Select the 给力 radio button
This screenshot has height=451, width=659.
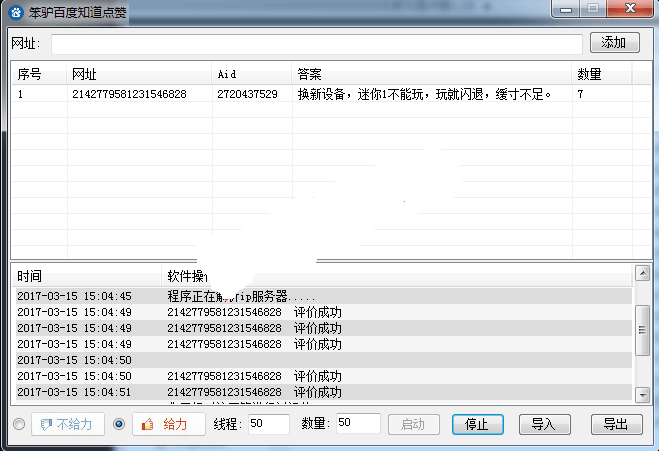click(119, 424)
